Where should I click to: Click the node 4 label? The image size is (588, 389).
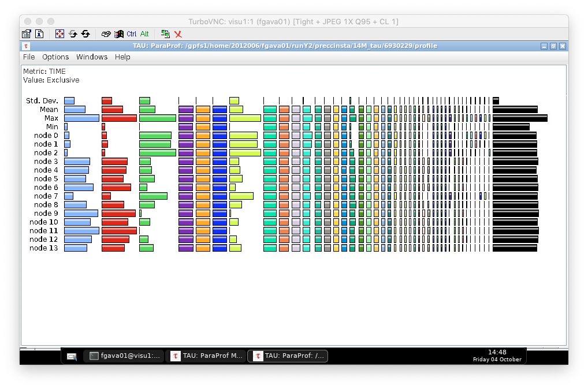pos(46,170)
